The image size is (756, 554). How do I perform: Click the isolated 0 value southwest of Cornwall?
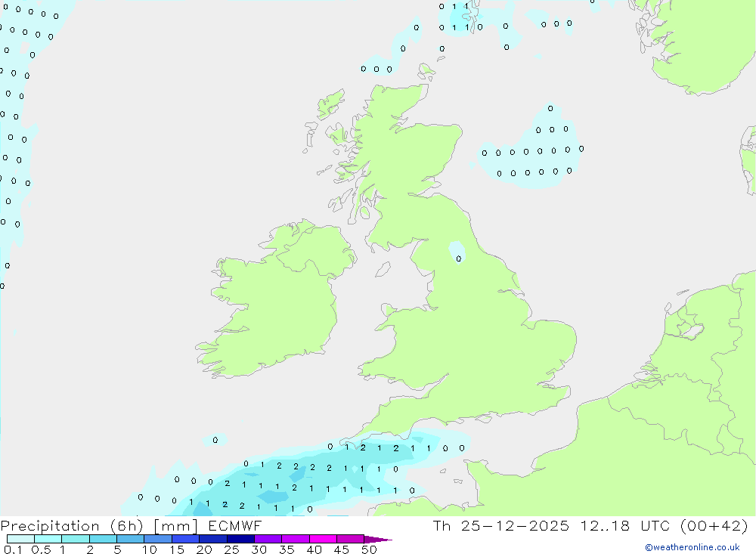coord(215,440)
